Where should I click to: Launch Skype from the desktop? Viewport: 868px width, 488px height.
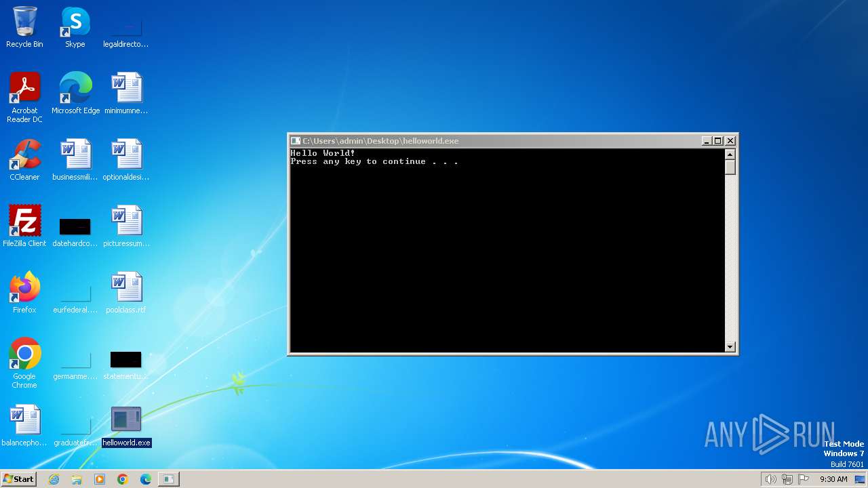[x=75, y=27]
